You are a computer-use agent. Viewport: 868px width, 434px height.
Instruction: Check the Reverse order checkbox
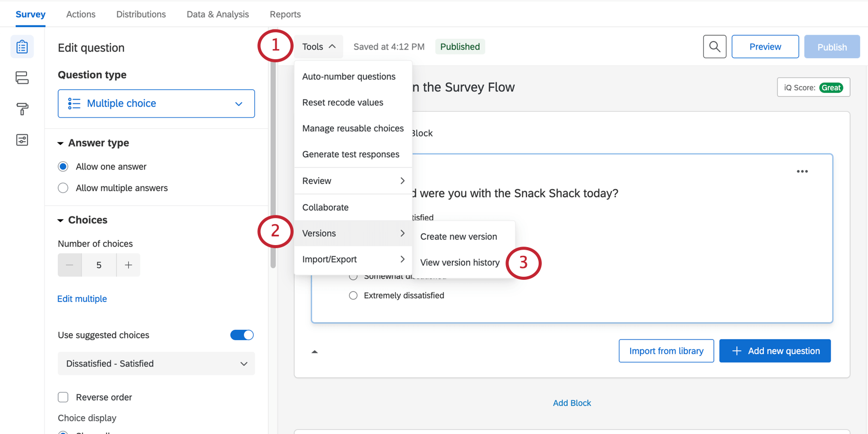click(63, 397)
